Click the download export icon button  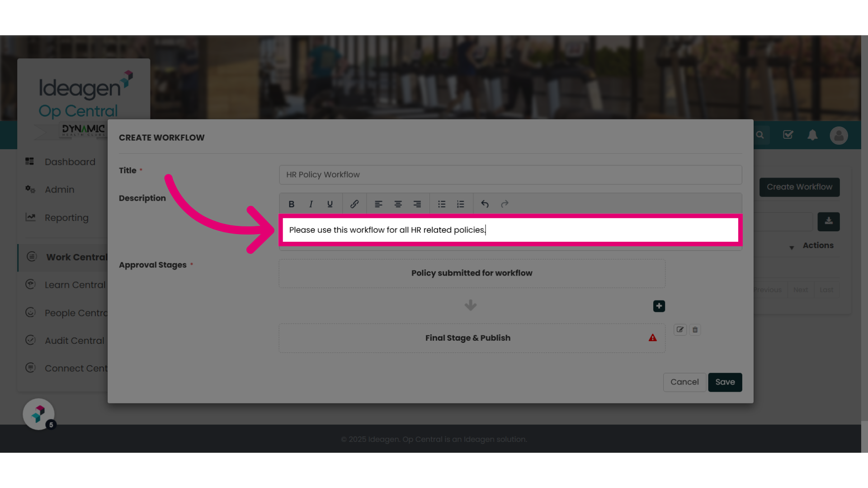point(829,222)
